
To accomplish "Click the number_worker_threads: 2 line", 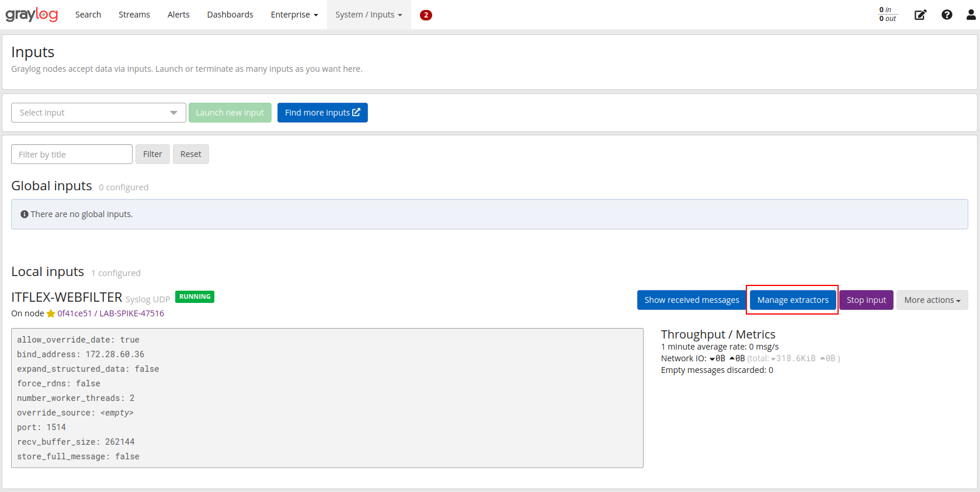I will pos(76,398).
